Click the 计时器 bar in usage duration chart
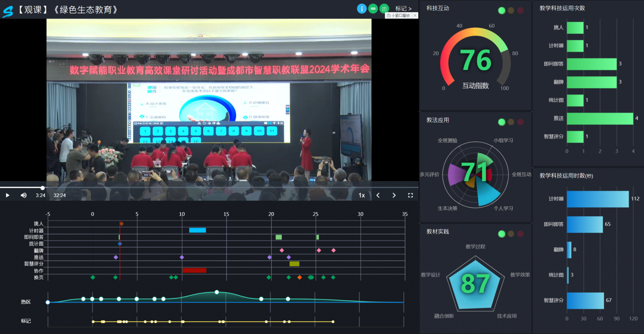Image resolution: width=644 pixels, height=334 pixels. pos(597,199)
